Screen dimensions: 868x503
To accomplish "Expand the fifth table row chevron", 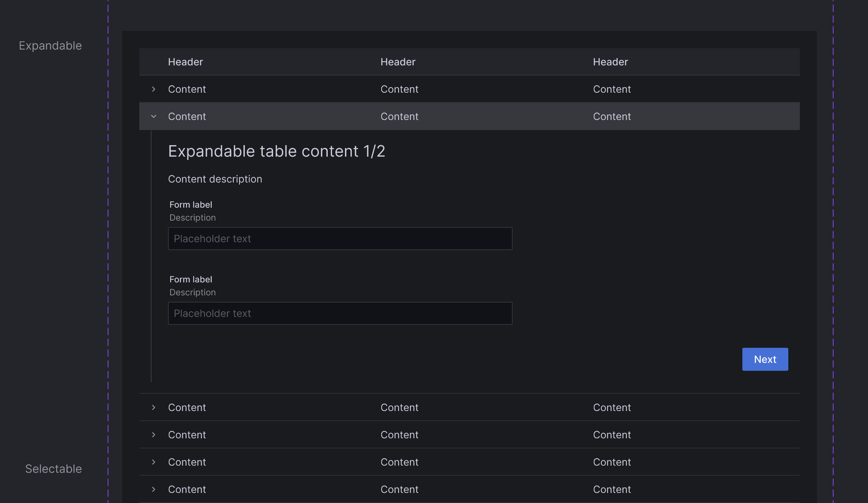I will [x=154, y=462].
